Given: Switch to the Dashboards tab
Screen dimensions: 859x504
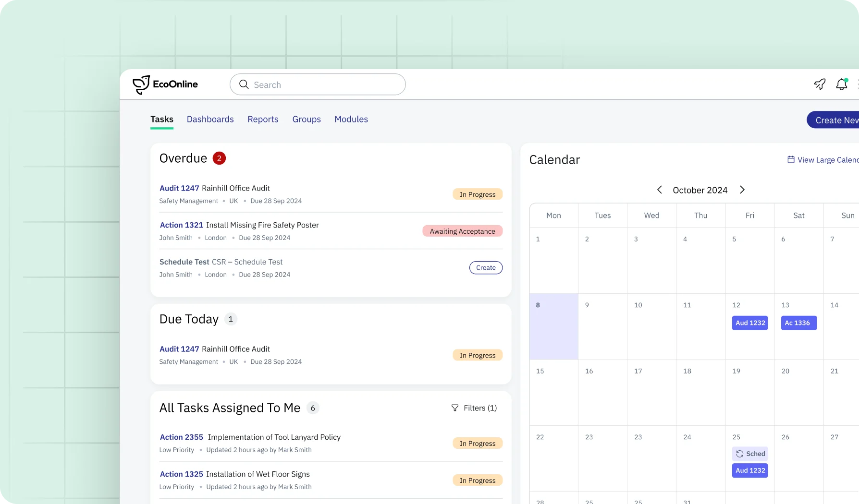Looking at the screenshot, I should (210, 119).
